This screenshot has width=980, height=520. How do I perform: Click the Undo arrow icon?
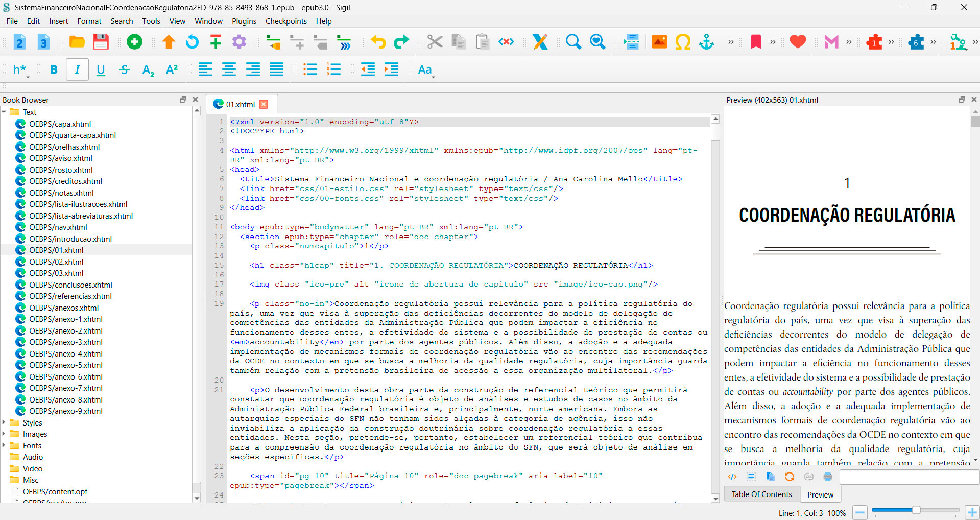(x=378, y=42)
